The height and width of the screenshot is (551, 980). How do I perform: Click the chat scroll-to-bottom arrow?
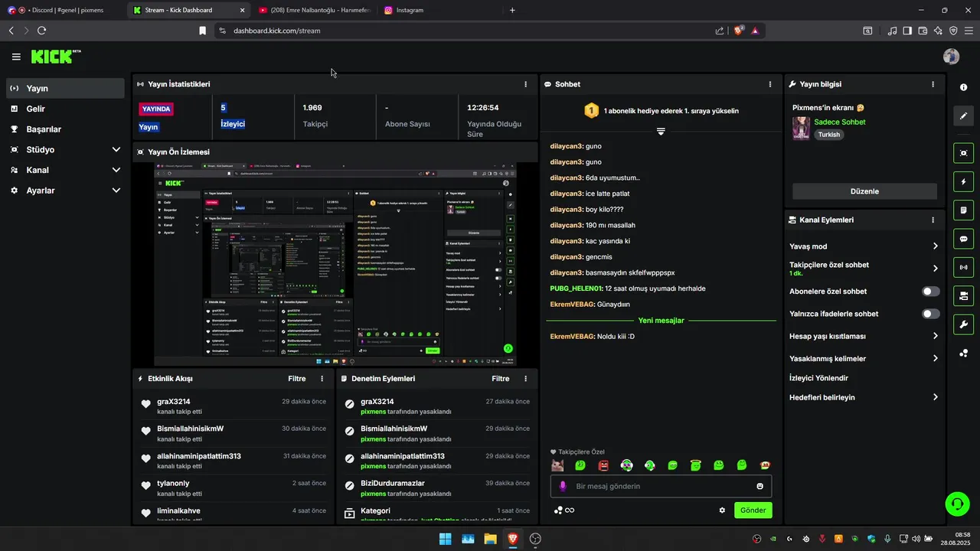[661, 132]
